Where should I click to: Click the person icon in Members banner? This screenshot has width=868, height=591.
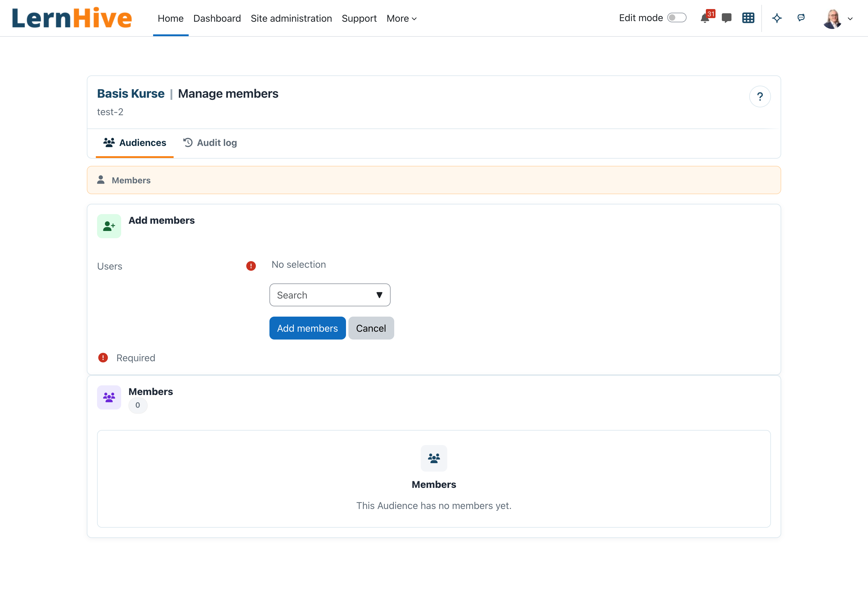point(101,180)
